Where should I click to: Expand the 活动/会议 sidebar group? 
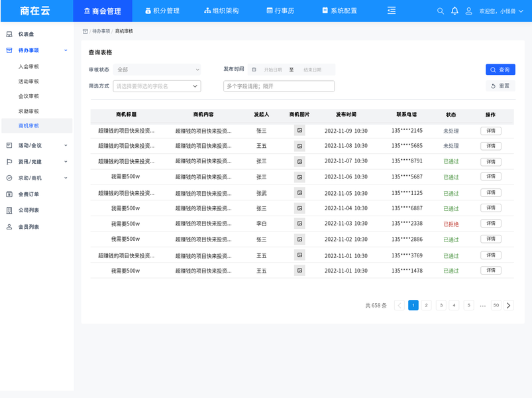tap(66, 145)
